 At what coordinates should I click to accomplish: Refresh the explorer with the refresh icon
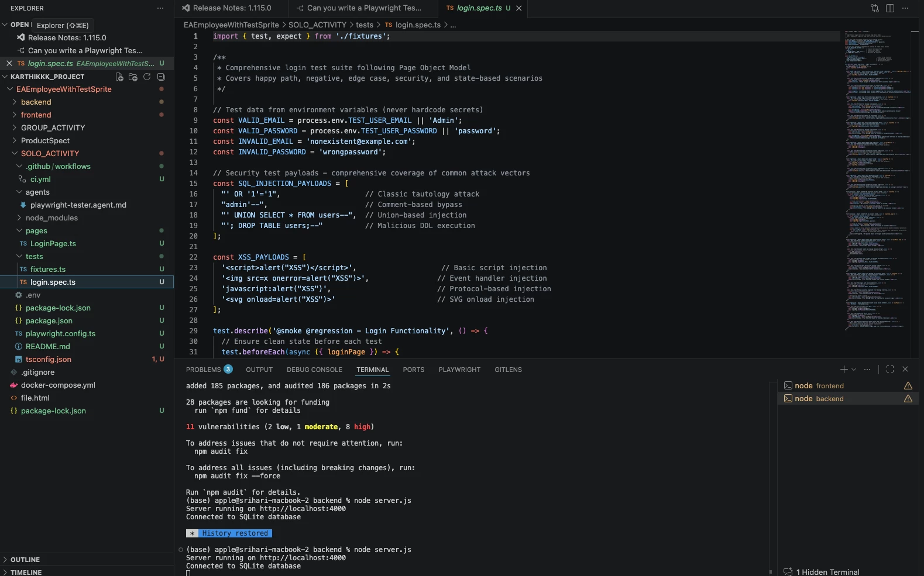147,77
